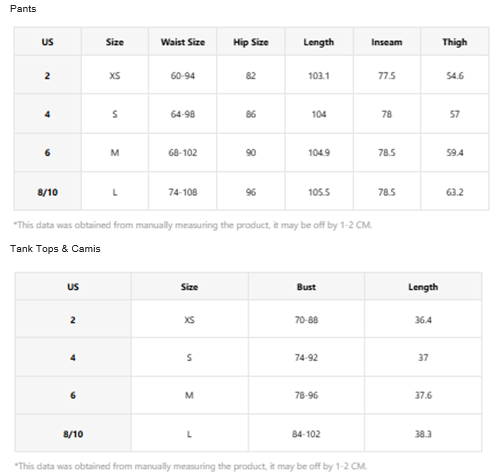Select the Waist Size column header

183,42
